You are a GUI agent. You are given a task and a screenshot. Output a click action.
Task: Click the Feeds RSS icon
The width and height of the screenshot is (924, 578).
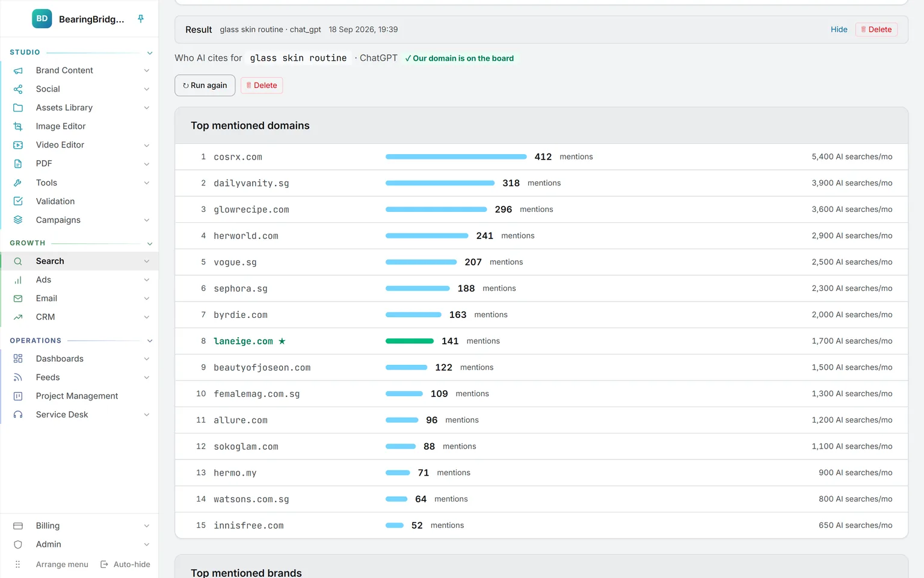18,378
